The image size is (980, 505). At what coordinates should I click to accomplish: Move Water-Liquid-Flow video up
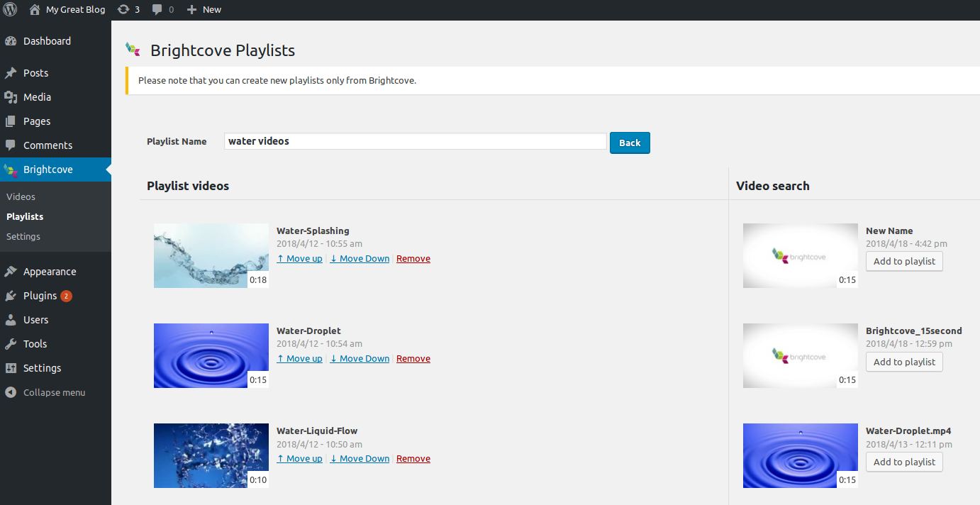299,459
